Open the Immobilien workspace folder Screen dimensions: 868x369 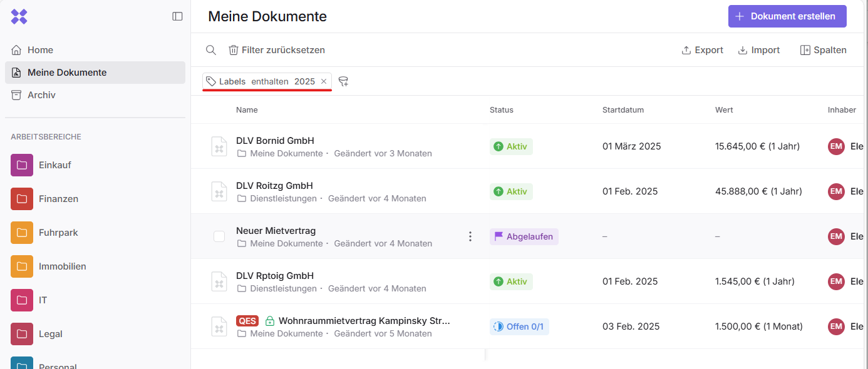[x=62, y=266]
